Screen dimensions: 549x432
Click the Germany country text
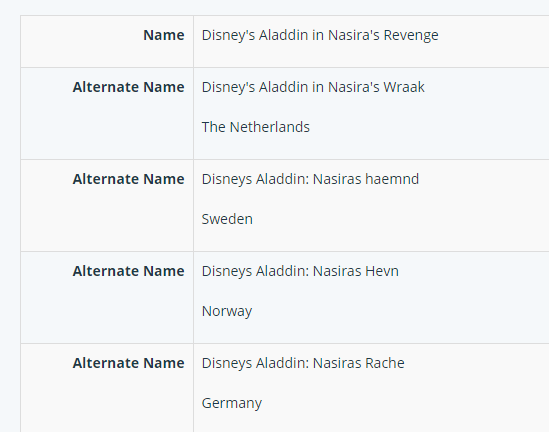231,403
